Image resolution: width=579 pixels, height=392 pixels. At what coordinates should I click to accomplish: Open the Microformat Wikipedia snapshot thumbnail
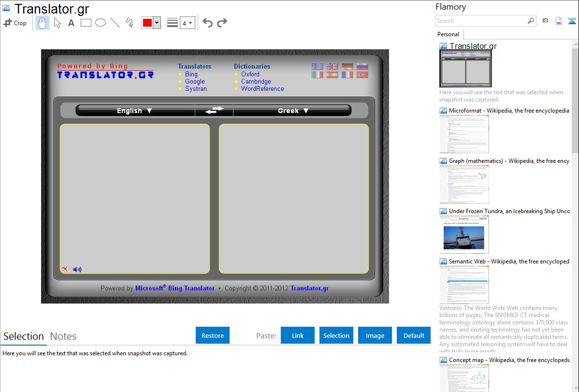(x=464, y=134)
